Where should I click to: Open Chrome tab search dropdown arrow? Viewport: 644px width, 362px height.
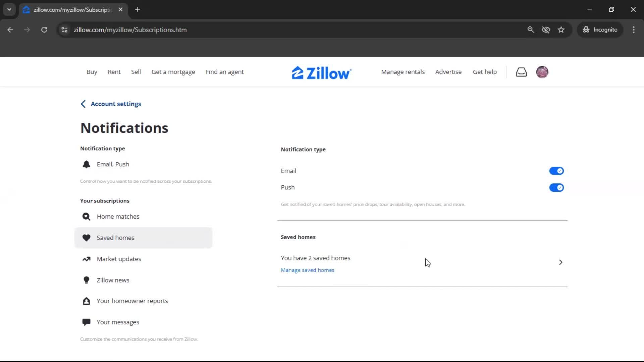point(9,9)
